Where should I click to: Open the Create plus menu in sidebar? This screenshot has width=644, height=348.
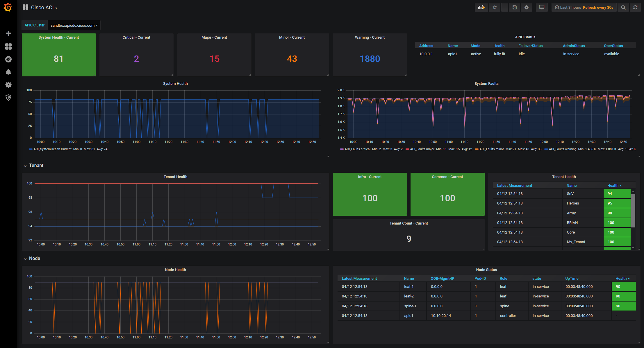pyautogui.click(x=8, y=33)
